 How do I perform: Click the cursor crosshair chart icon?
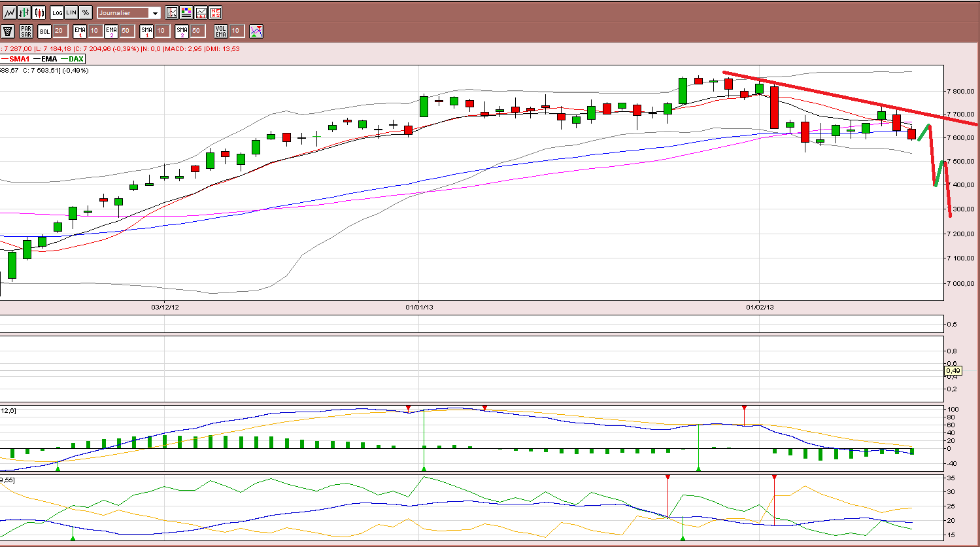[172, 12]
